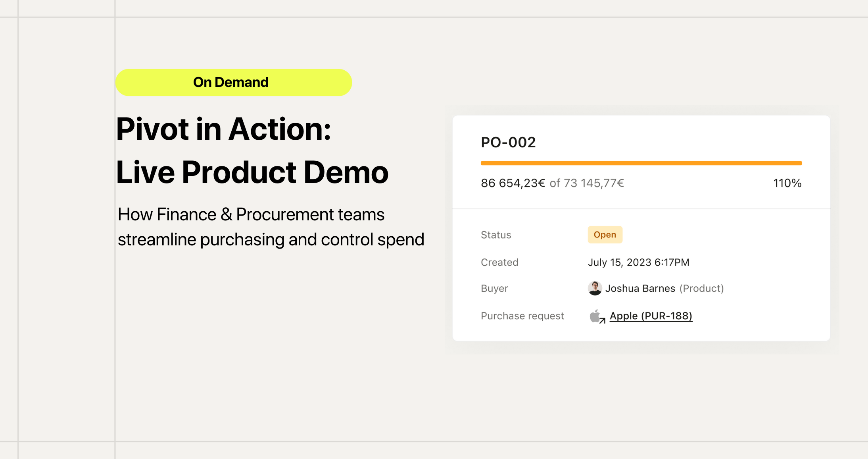Click the Joshua Barnes buyer name

[640, 288]
